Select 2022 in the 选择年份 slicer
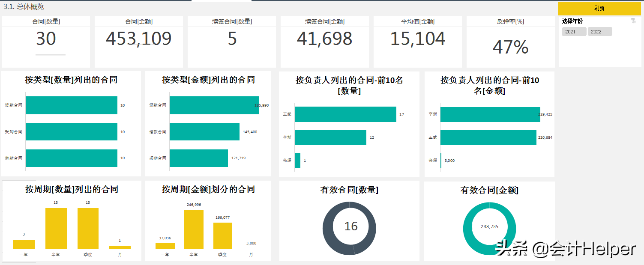Screen dimensions: 644x265 [600, 31]
